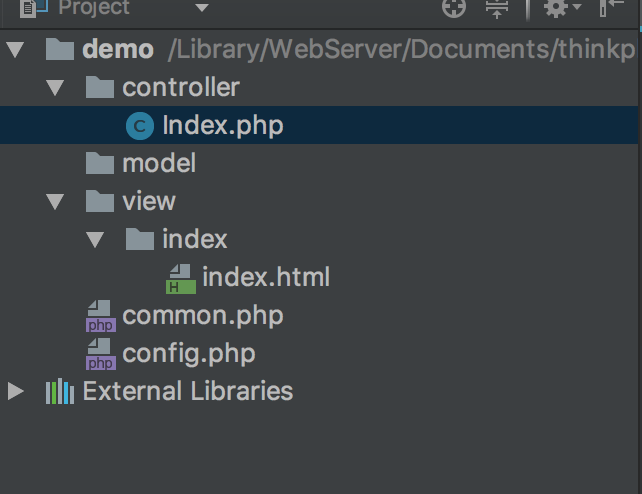Click the collapse all icon in toolbar
The width and height of the screenshot is (642, 494).
click(497, 8)
